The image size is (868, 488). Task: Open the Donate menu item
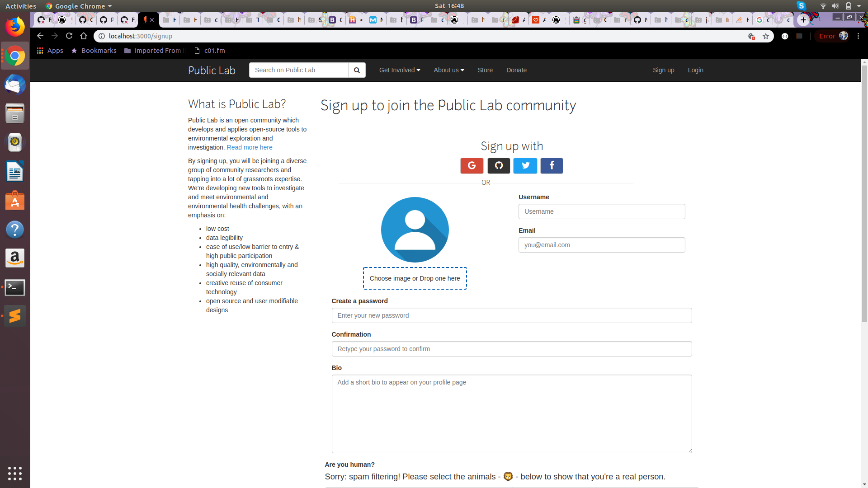[x=516, y=70]
